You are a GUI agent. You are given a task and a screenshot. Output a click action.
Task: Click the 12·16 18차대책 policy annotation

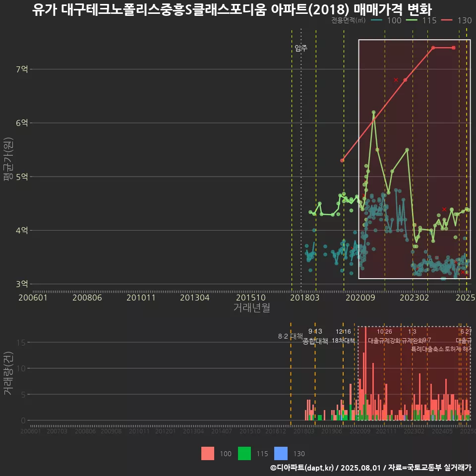coord(343,336)
